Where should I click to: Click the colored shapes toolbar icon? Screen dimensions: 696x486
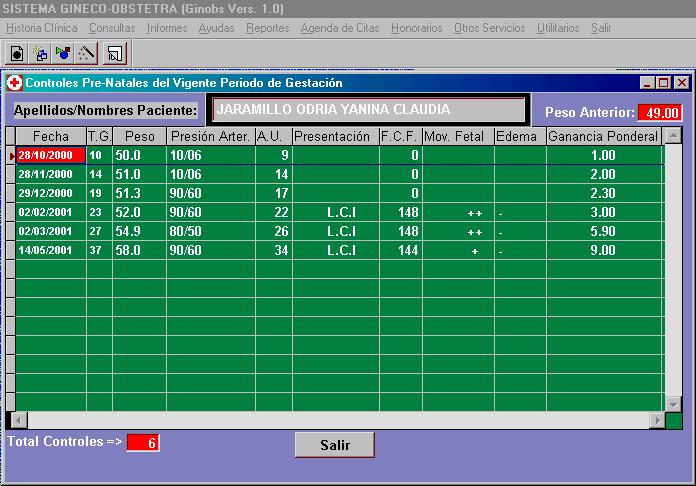63,53
